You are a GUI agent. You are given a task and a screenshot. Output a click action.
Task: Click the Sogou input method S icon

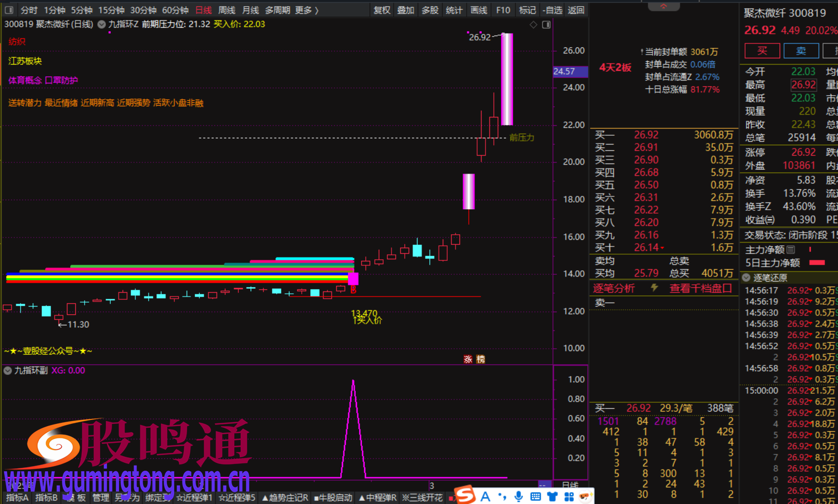[x=465, y=495]
